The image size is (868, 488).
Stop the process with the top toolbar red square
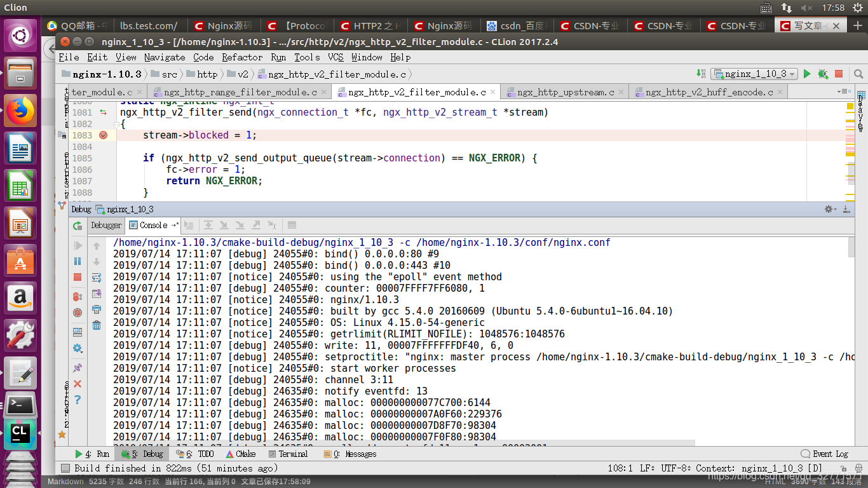tap(839, 74)
